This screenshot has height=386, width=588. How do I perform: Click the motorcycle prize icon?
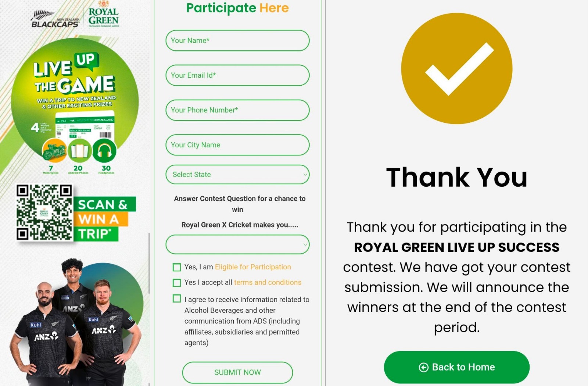point(54,150)
